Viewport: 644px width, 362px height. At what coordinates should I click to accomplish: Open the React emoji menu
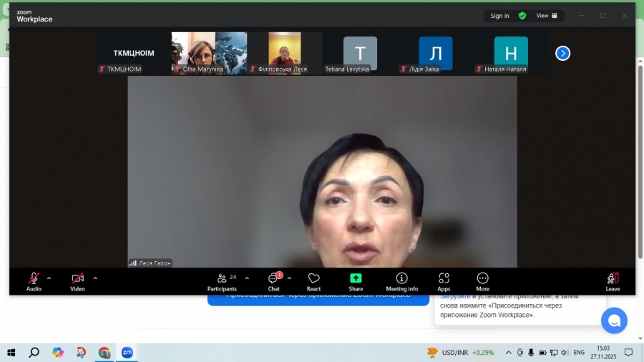[313, 280]
